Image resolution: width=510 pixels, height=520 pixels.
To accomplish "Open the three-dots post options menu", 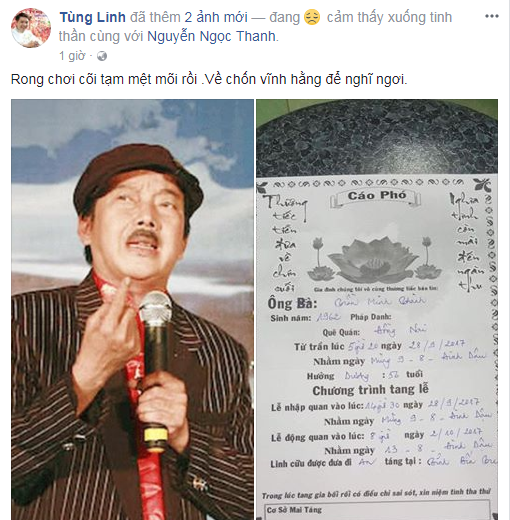I will tap(492, 16).
